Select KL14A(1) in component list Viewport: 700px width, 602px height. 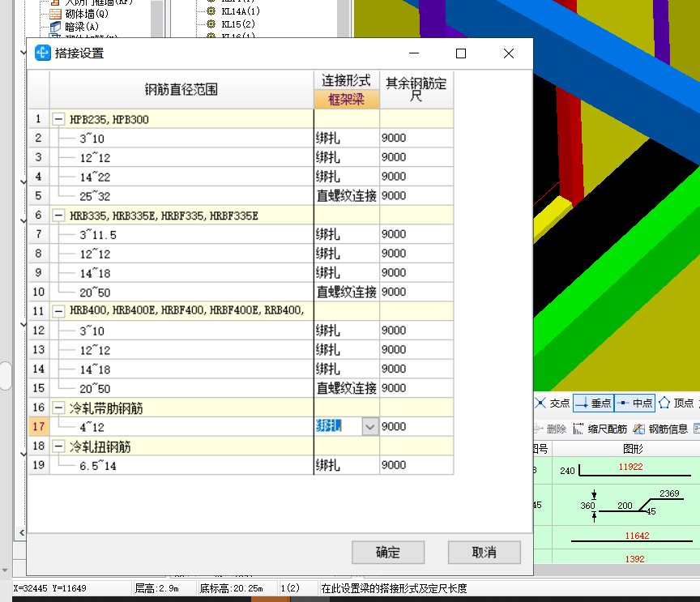[241, 11]
